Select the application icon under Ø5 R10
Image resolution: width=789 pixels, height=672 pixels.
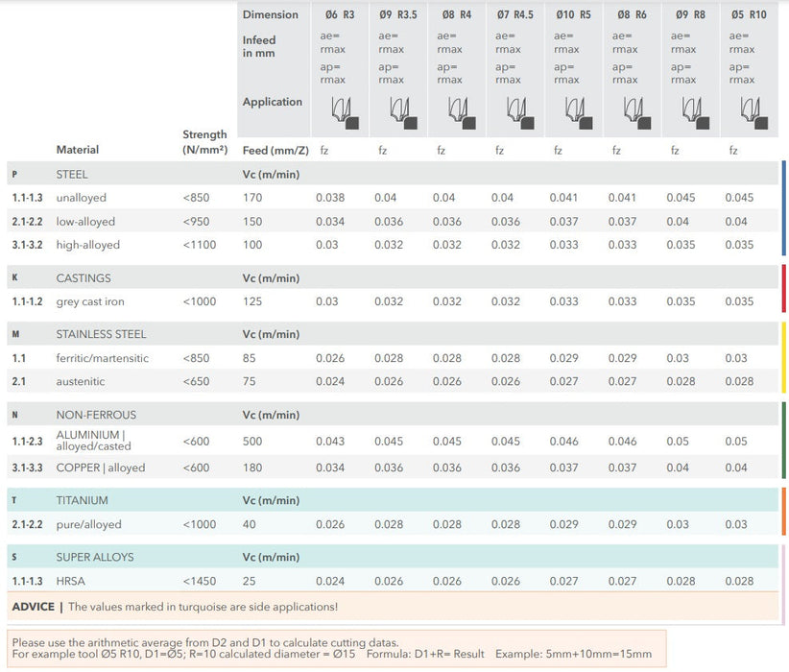[750, 111]
